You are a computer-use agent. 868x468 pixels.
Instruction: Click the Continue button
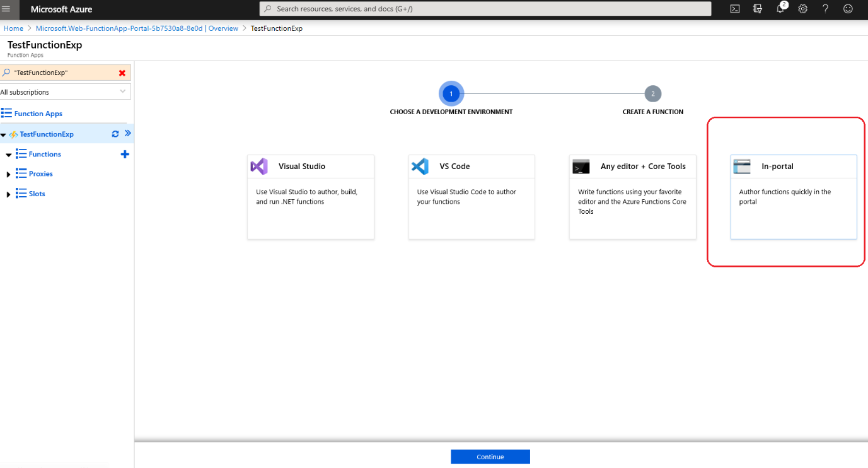[x=490, y=457]
